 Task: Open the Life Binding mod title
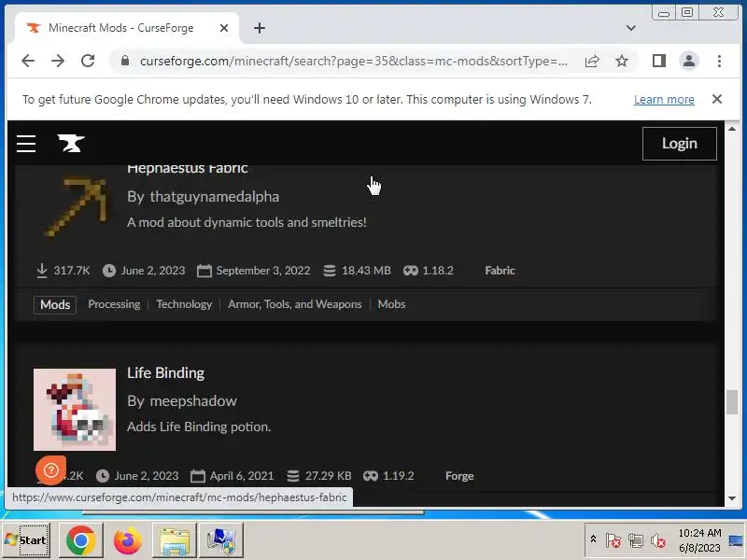pos(166,372)
